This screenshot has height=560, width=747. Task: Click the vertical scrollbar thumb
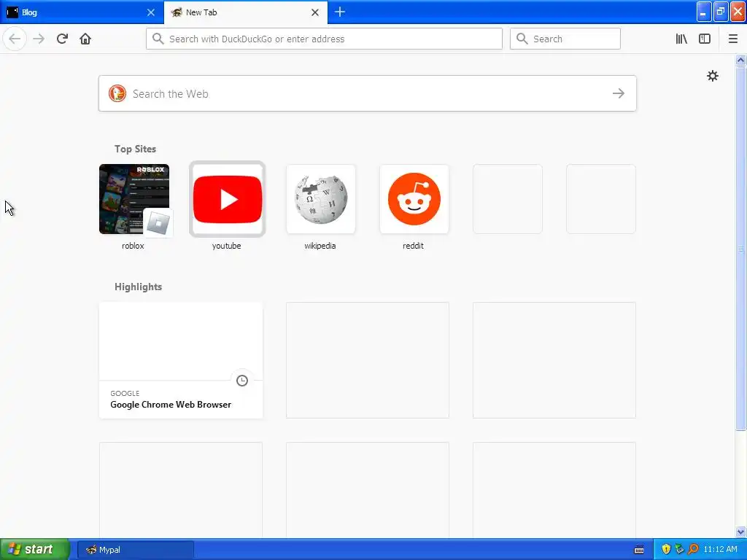coord(740,248)
